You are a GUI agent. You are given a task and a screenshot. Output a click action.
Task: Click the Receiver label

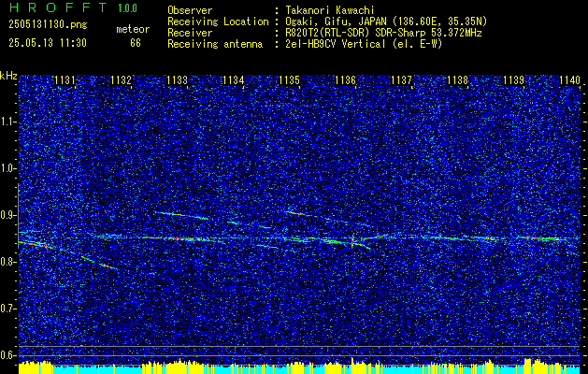pos(190,33)
